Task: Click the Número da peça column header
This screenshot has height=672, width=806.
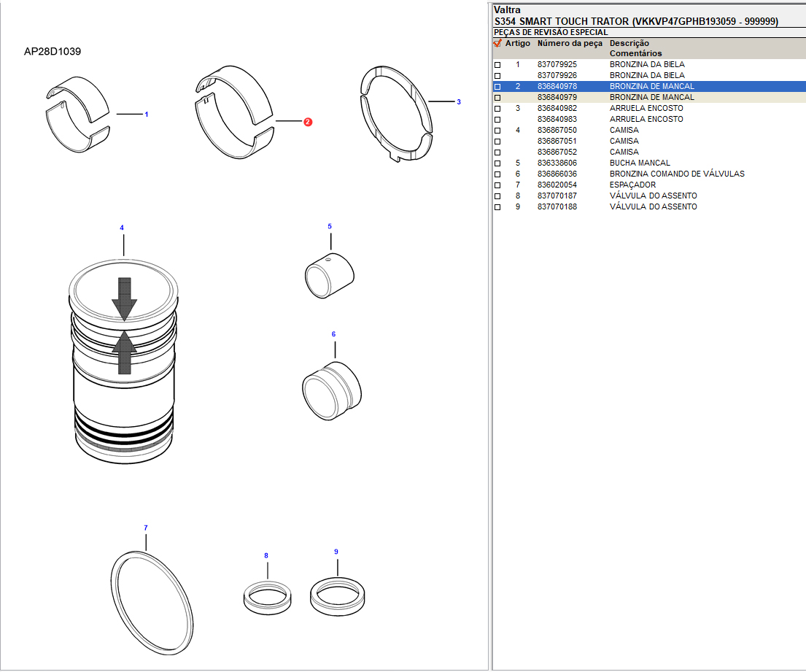Action: [570, 44]
